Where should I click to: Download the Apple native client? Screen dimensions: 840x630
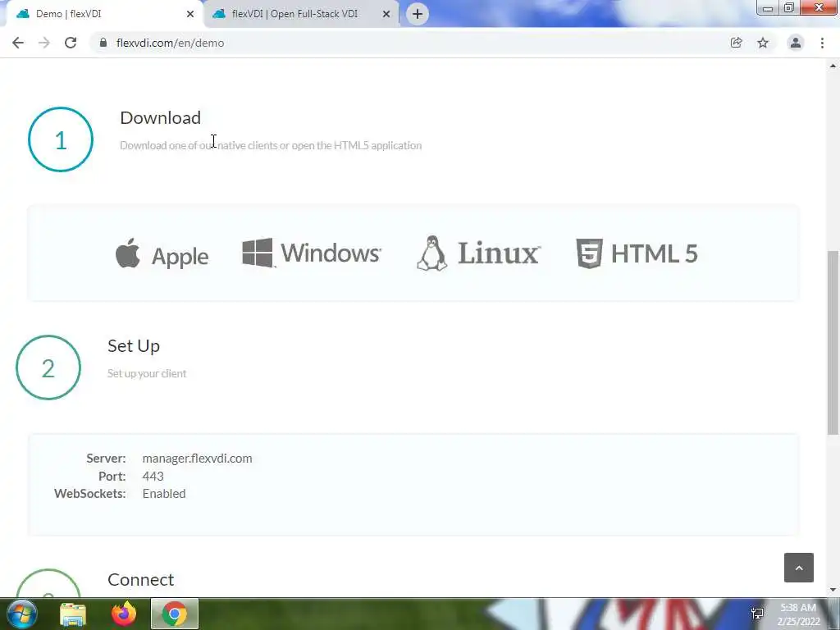(162, 254)
